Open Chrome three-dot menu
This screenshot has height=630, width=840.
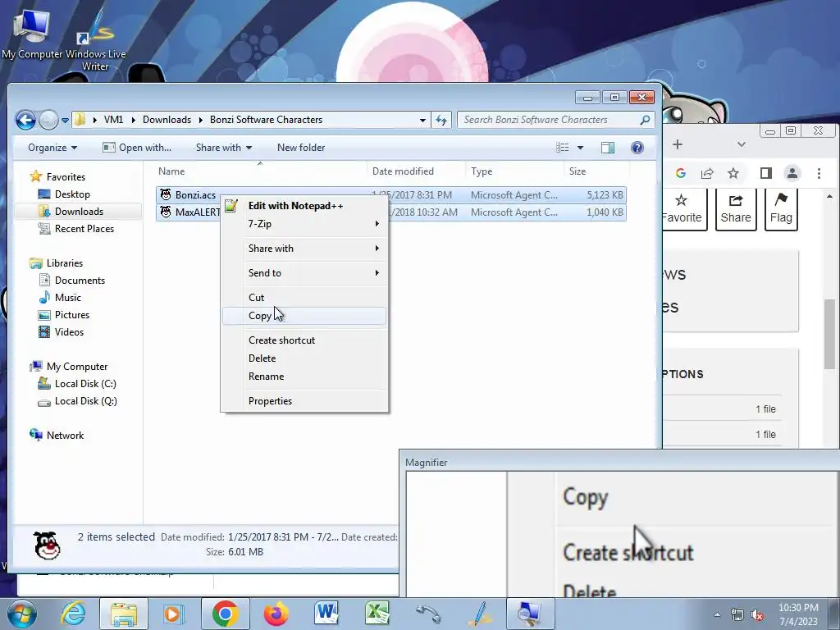(x=819, y=173)
